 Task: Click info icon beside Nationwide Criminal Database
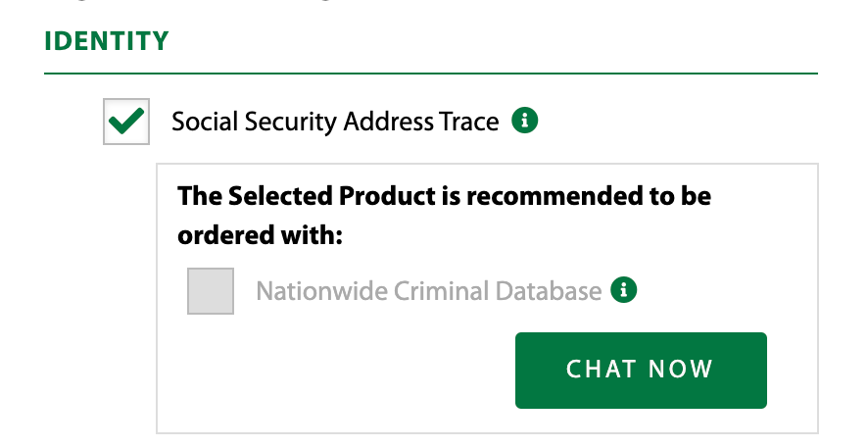click(x=624, y=290)
